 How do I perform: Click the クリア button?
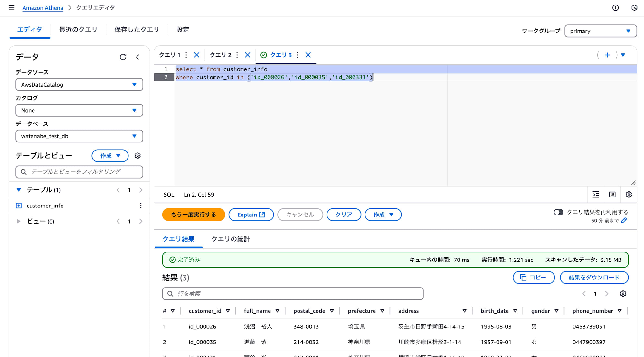click(x=344, y=215)
